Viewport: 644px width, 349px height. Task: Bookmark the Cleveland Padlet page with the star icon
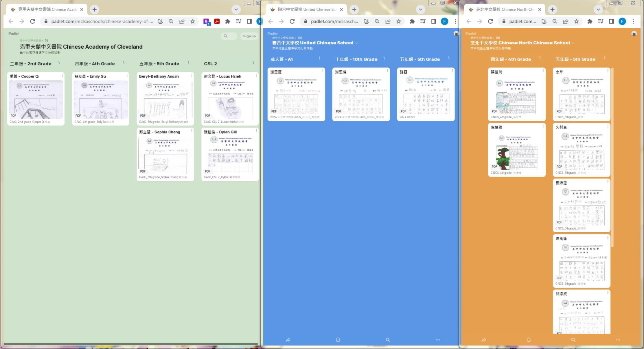tap(193, 21)
